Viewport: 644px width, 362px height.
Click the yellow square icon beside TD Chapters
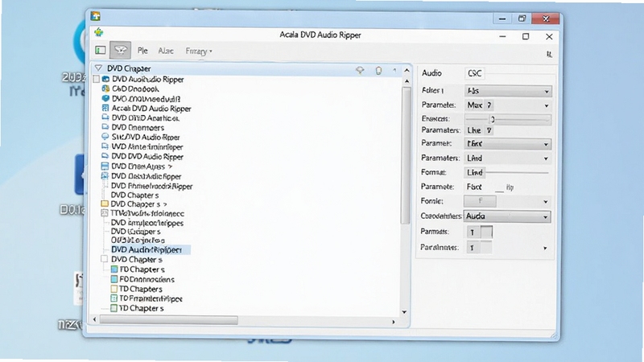pyautogui.click(x=114, y=289)
